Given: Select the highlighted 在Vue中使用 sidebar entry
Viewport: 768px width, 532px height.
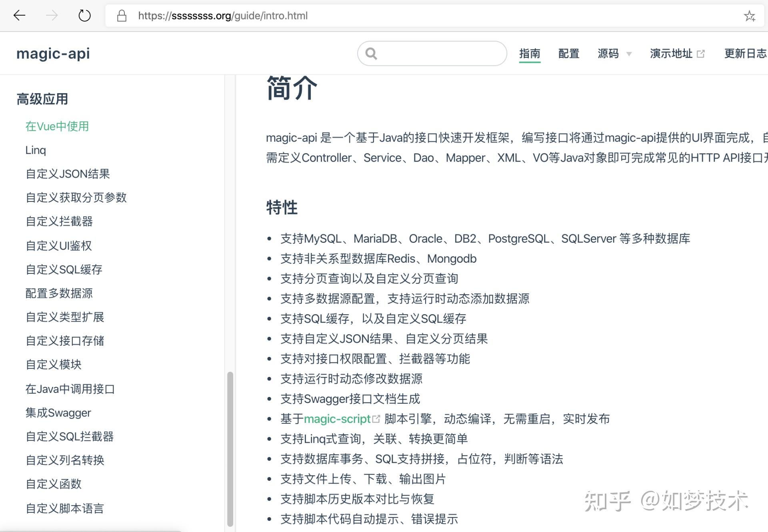Looking at the screenshot, I should [57, 126].
